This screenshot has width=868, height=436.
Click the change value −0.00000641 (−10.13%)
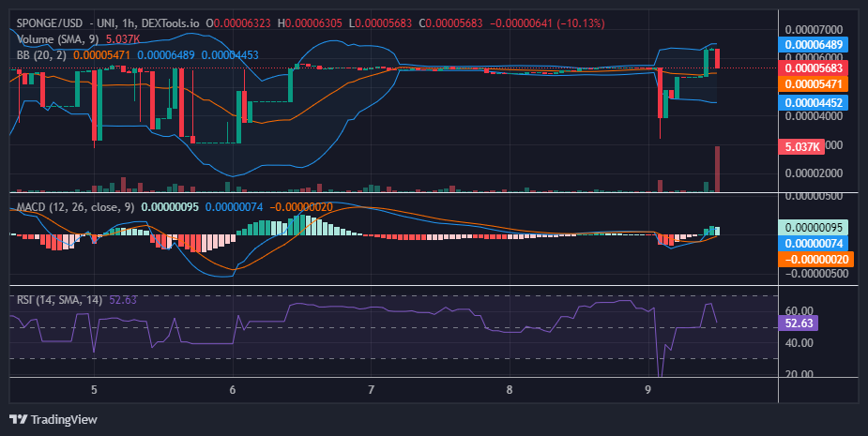(x=547, y=23)
